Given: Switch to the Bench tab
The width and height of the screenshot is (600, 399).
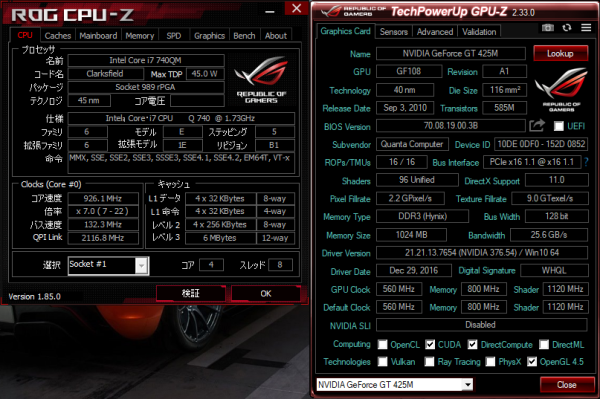Looking at the screenshot, I should pyautogui.click(x=244, y=36).
